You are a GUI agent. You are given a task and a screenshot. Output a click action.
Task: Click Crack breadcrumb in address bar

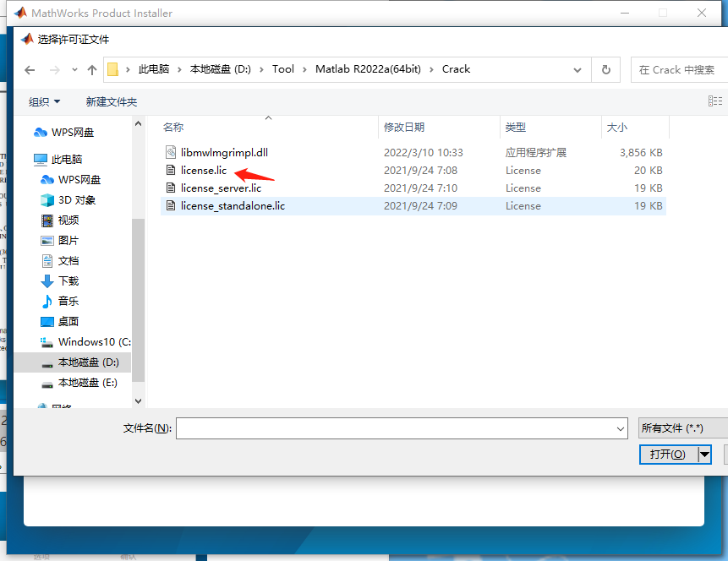(x=456, y=69)
